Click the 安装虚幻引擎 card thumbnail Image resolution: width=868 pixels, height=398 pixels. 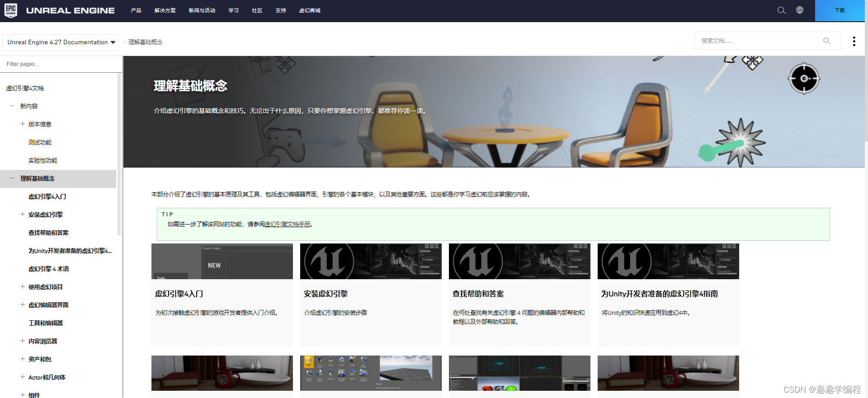point(371,261)
